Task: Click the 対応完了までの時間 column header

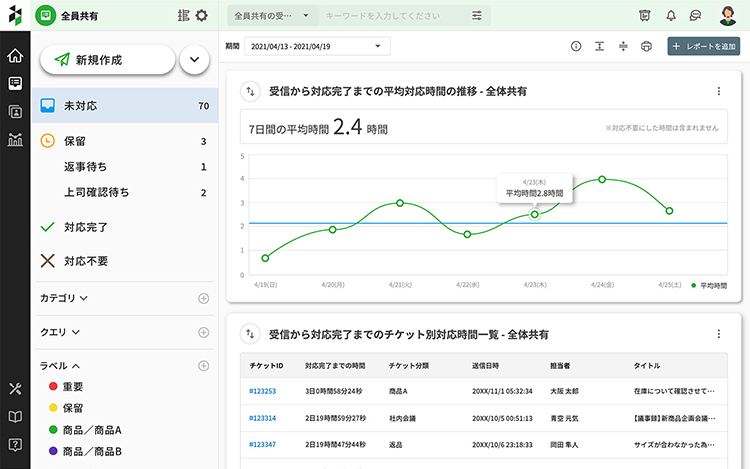Action: [335, 366]
